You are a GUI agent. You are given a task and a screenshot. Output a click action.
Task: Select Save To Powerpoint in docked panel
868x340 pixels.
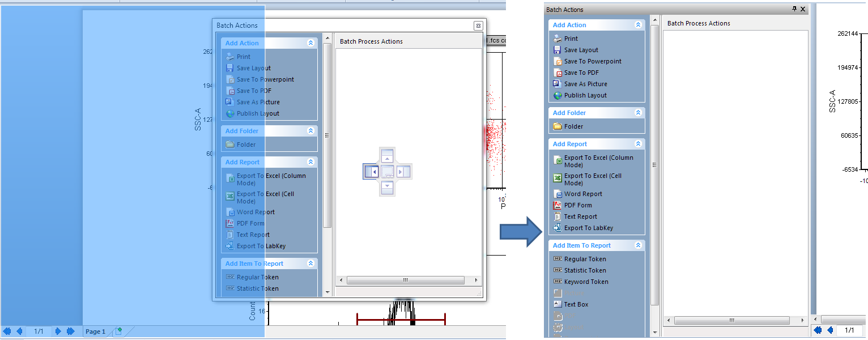tap(592, 61)
